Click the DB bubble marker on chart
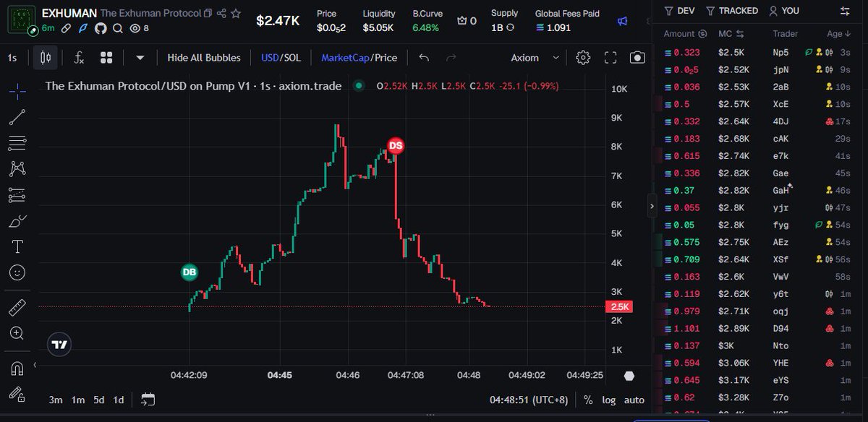 [189, 272]
